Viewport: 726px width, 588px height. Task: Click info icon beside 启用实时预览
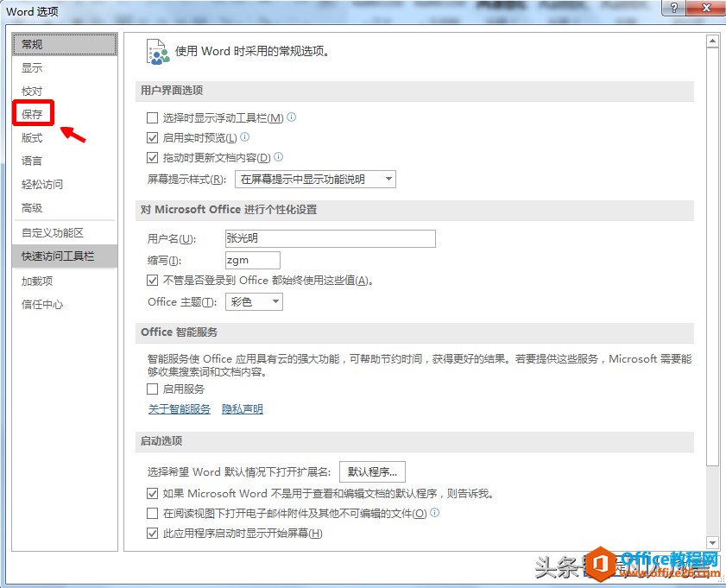[x=245, y=136]
